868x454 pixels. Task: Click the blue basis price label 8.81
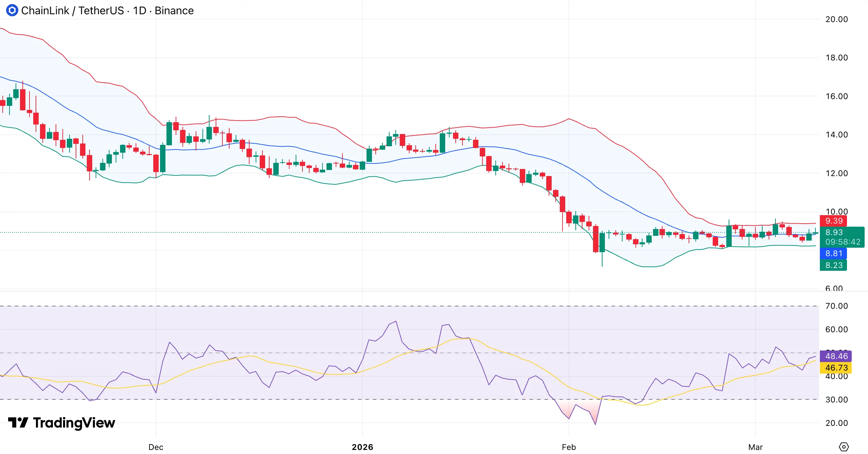(833, 253)
